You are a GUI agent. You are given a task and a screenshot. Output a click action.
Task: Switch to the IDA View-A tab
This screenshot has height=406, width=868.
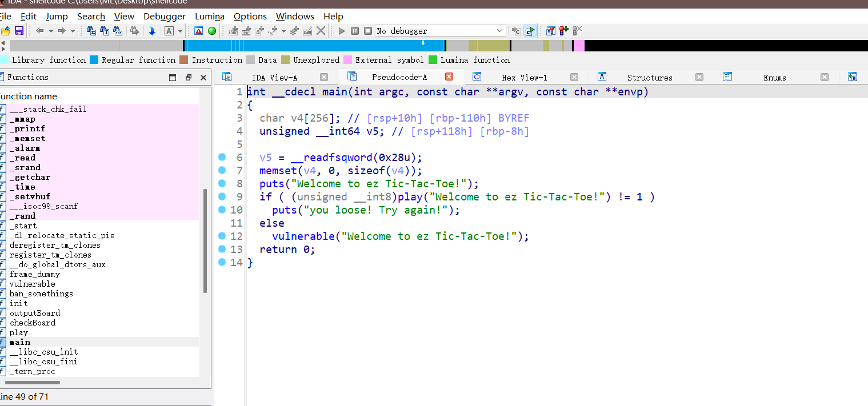pyautogui.click(x=274, y=77)
